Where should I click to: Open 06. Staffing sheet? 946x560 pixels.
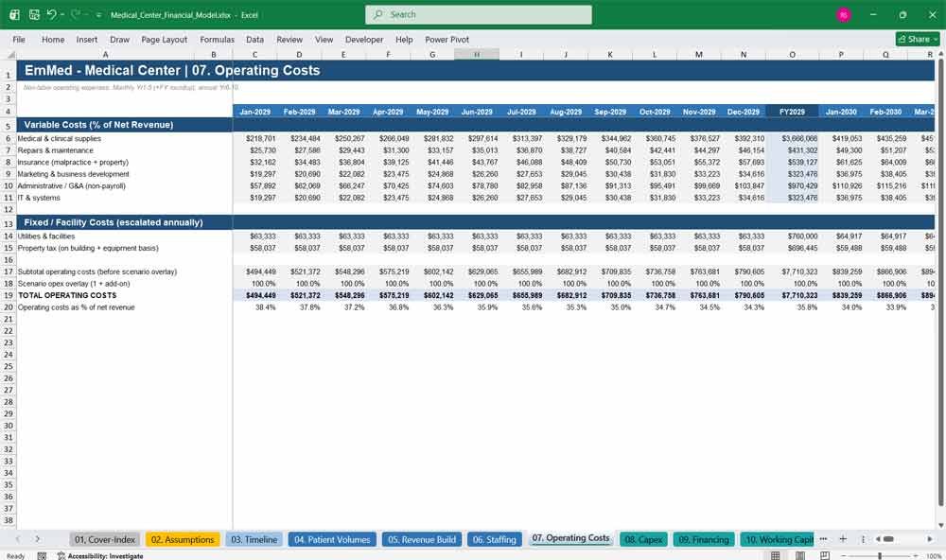click(x=495, y=539)
